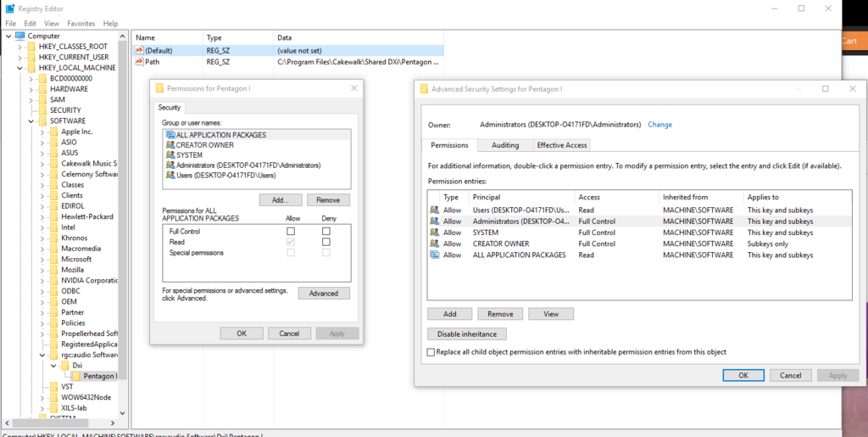Check the Deny box for Read permission
The image size is (868, 437).
click(325, 243)
